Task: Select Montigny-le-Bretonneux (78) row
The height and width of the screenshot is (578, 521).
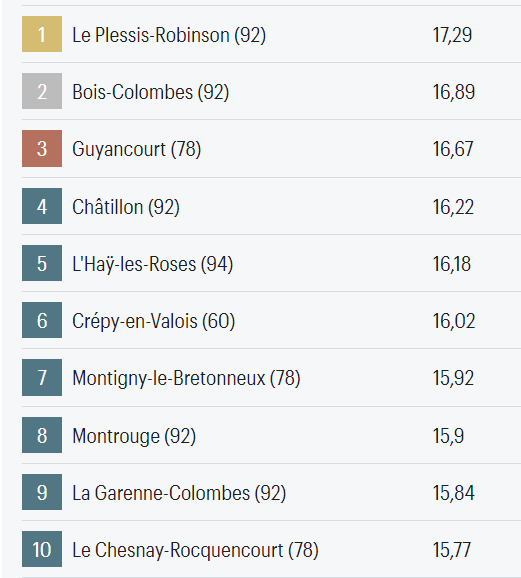Action: (x=271, y=377)
